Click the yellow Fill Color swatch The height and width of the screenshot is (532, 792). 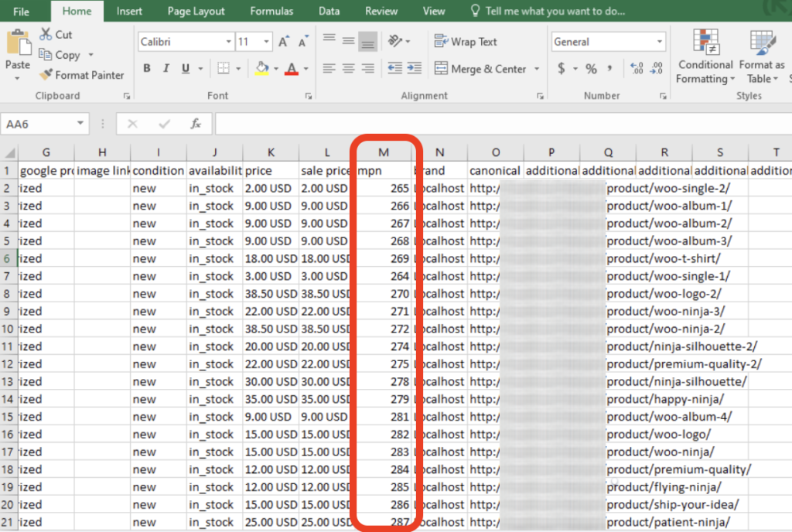[x=261, y=69]
